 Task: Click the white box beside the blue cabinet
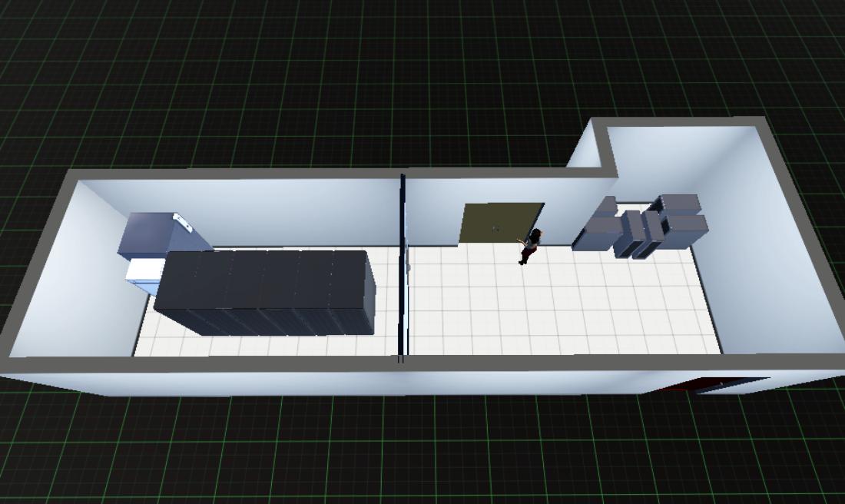(x=144, y=274)
